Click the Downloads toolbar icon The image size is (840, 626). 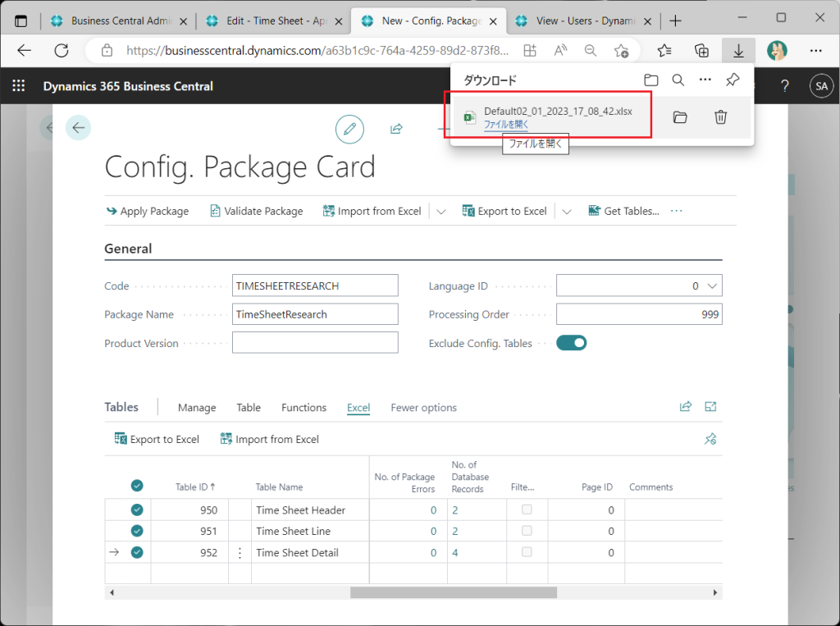738,51
